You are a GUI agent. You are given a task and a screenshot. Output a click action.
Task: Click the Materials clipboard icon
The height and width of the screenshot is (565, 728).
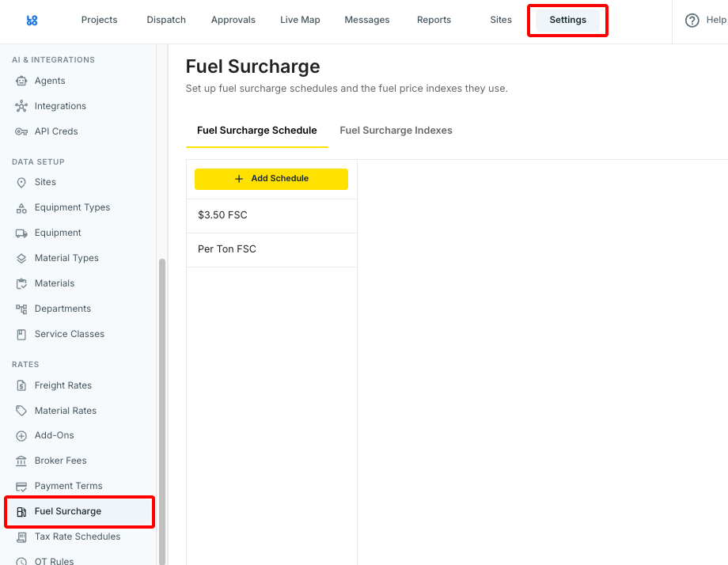(21, 283)
